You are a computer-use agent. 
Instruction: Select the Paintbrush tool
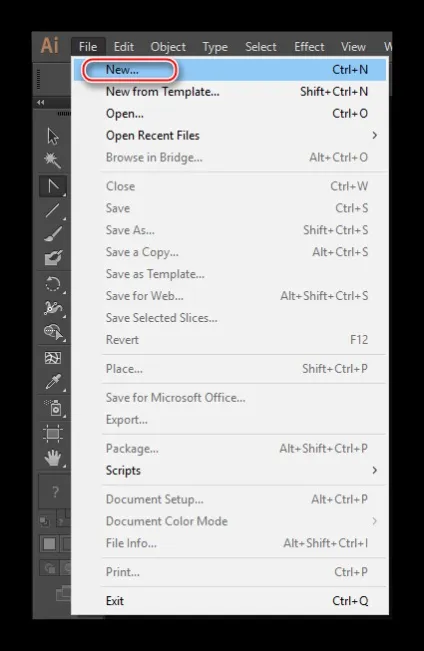point(53,234)
